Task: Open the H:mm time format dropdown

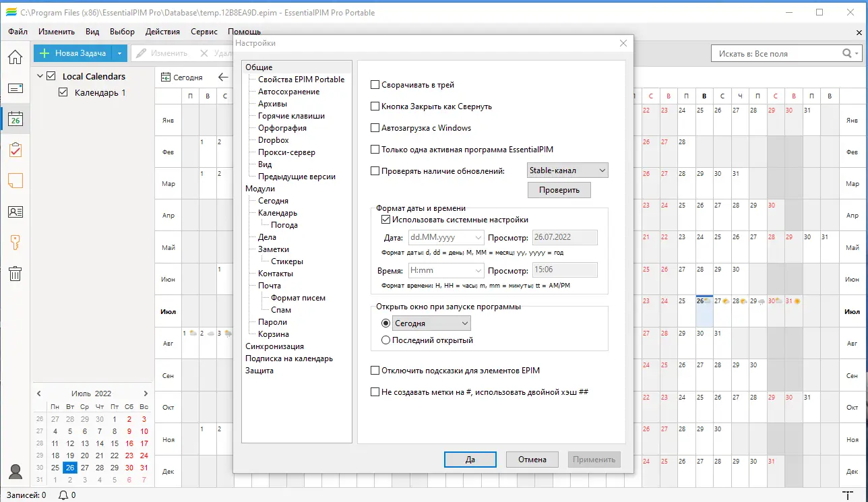Action: coord(446,270)
